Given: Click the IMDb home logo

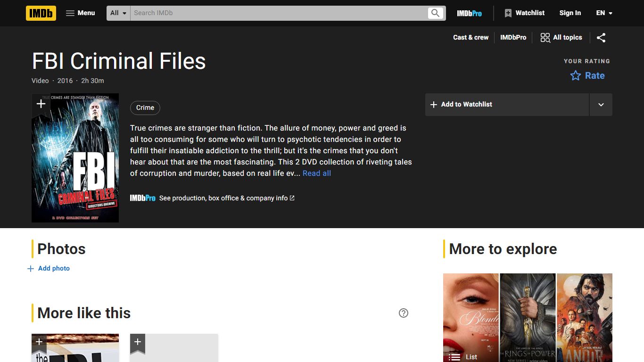Looking at the screenshot, I should [41, 13].
